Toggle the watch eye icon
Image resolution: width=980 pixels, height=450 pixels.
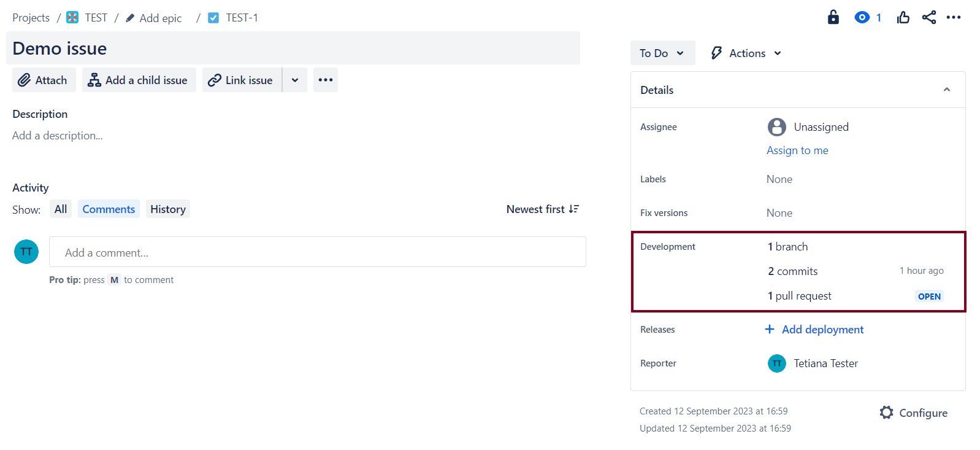pyautogui.click(x=862, y=17)
